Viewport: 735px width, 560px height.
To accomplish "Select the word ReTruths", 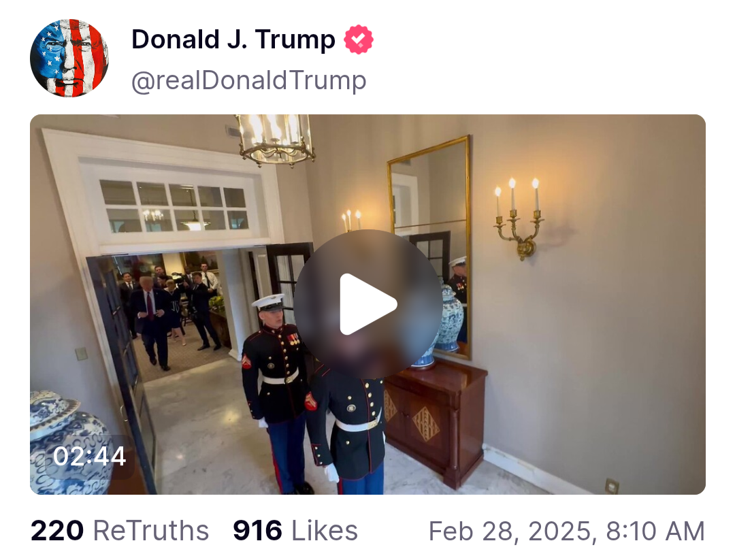I will pos(151,531).
